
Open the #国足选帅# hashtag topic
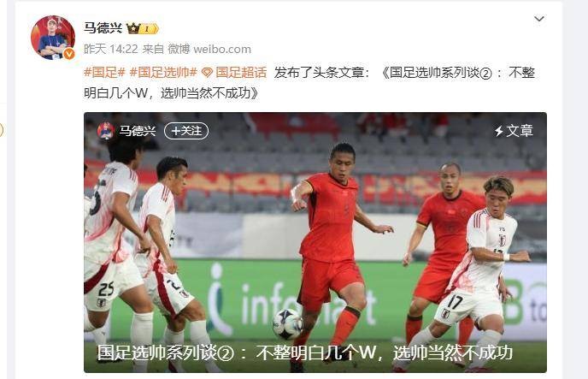[163, 72]
